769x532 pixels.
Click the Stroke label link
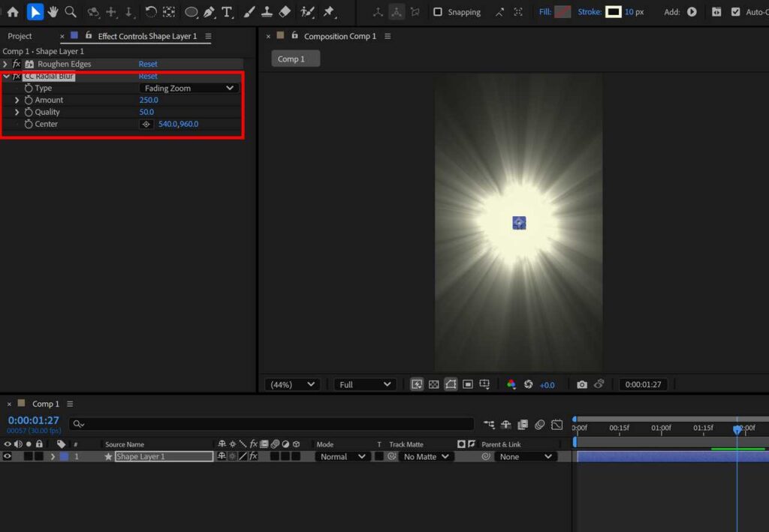[590, 12]
